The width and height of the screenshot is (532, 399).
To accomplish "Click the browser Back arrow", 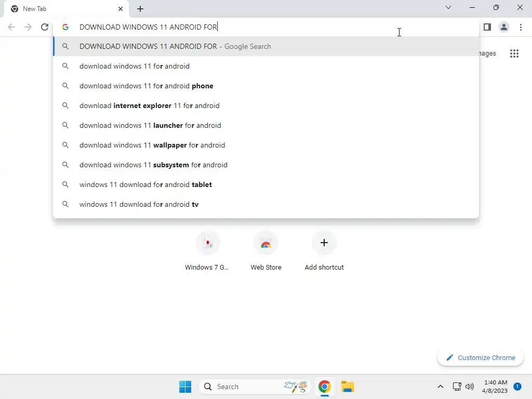I will click(11, 27).
